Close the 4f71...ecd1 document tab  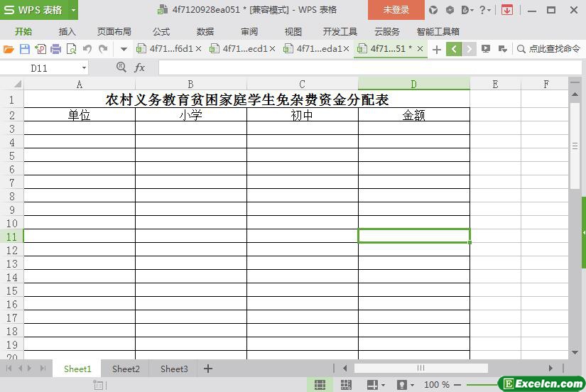pos(273,48)
